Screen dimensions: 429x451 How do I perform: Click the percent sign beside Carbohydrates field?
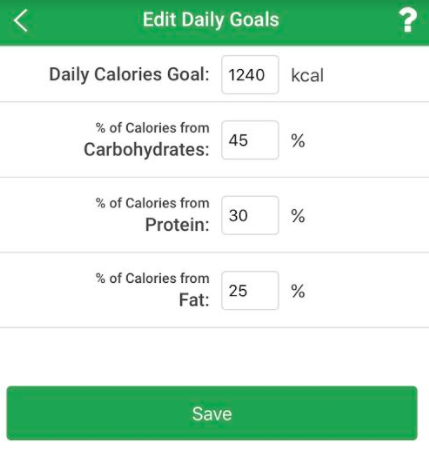tap(298, 141)
